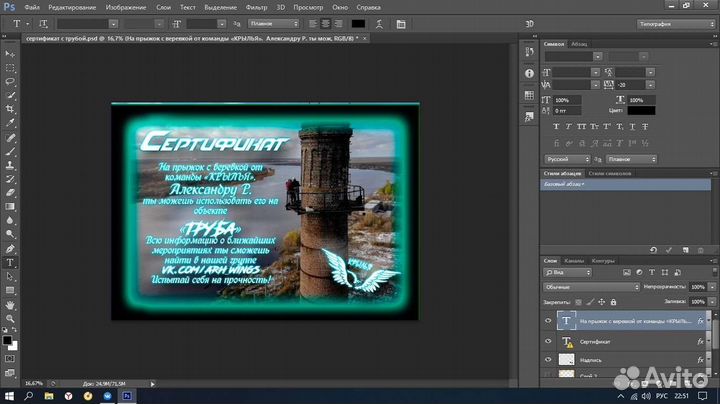Click the 3D button in options bar

(x=529, y=24)
